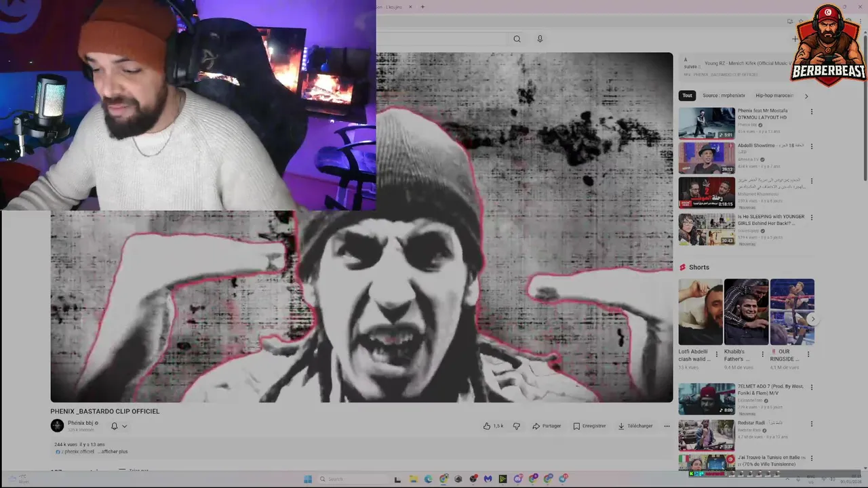
Task: Click the Partager share button
Action: (547, 426)
